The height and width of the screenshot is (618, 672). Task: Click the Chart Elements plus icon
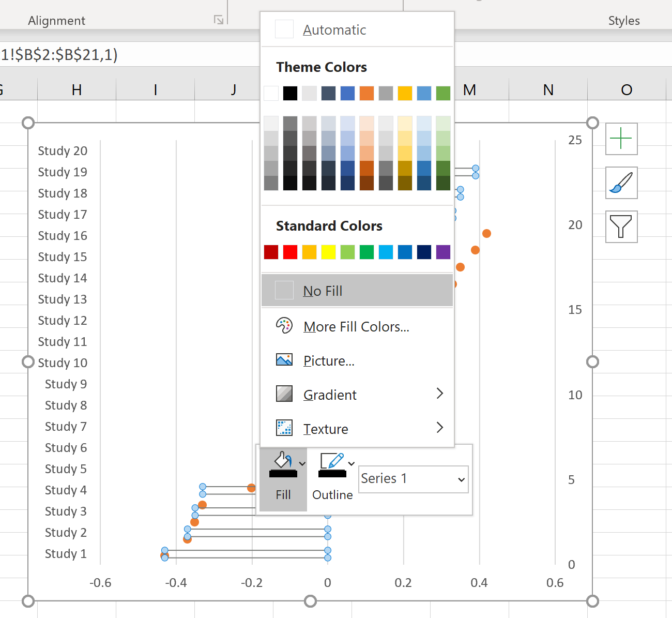coord(621,139)
